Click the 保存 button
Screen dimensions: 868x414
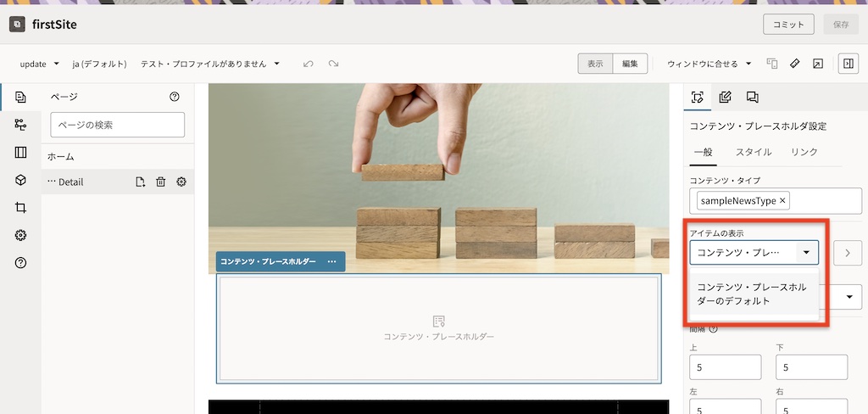[841, 25]
